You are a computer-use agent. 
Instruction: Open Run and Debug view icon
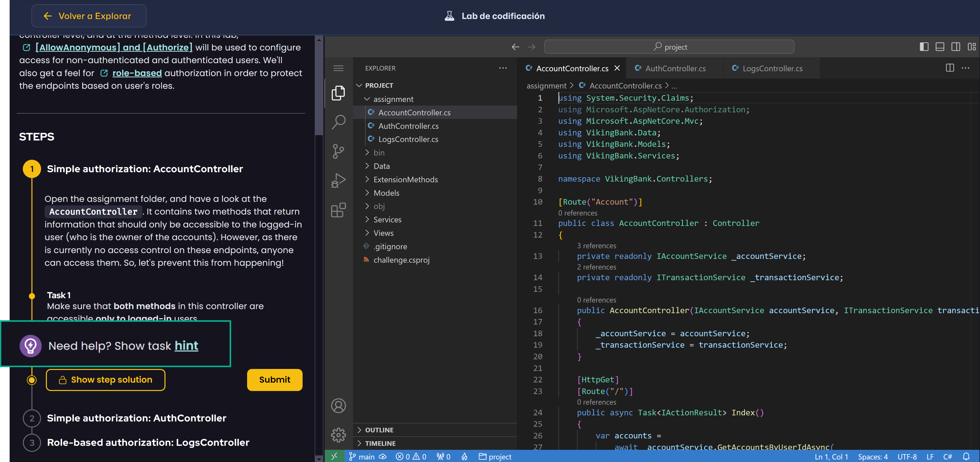click(338, 180)
